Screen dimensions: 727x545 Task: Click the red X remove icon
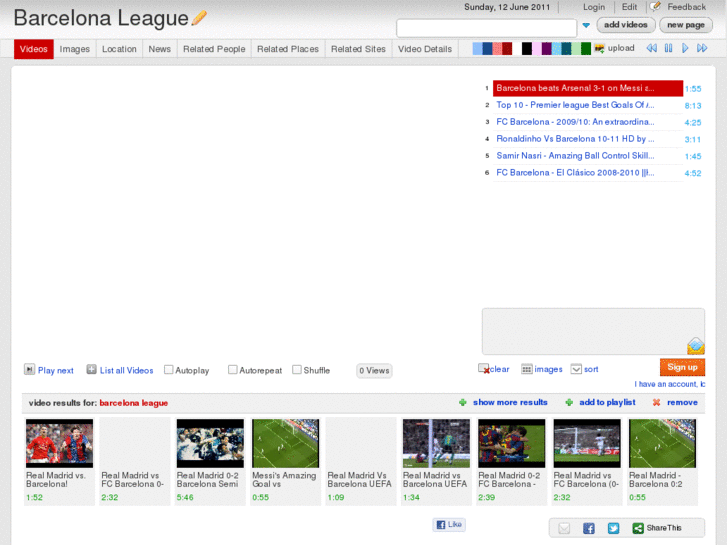657,402
